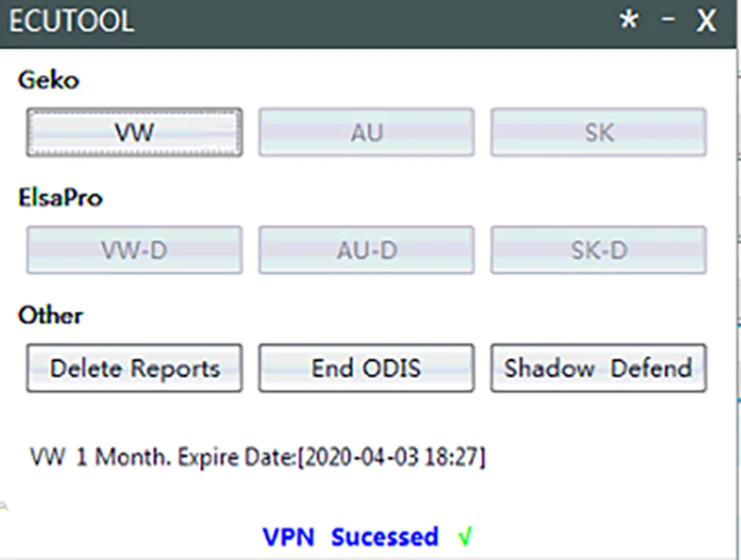Click the Geko VW button
The width and height of the screenshot is (741, 560).
pos(134,132)
